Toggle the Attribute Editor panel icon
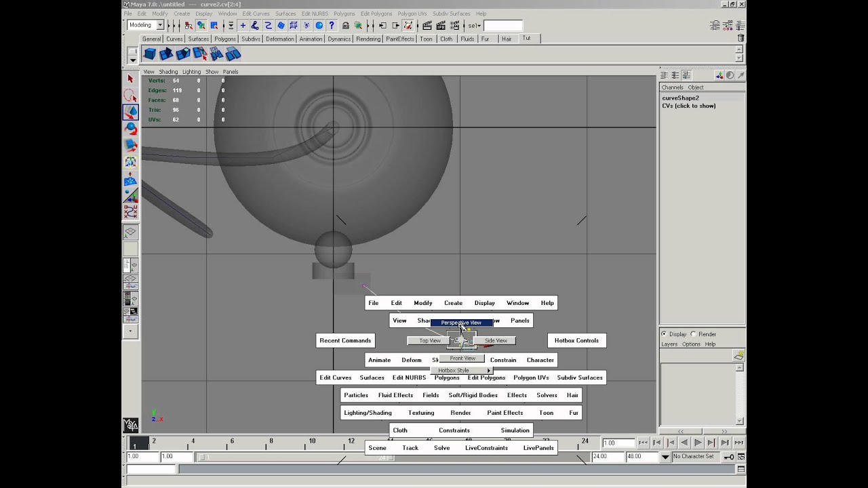The width and height of the screenshot is (868, 488). coord(715,26)
